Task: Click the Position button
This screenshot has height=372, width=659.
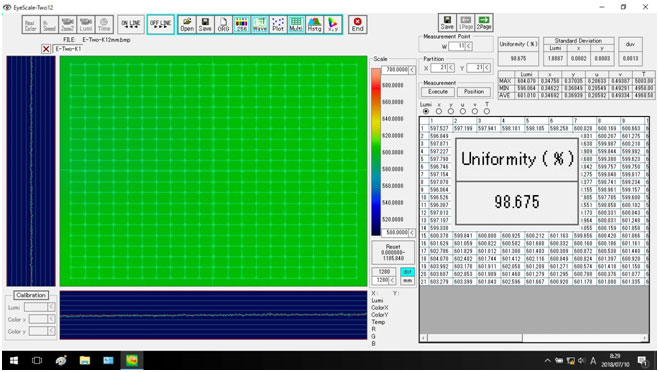Action: 474,92
